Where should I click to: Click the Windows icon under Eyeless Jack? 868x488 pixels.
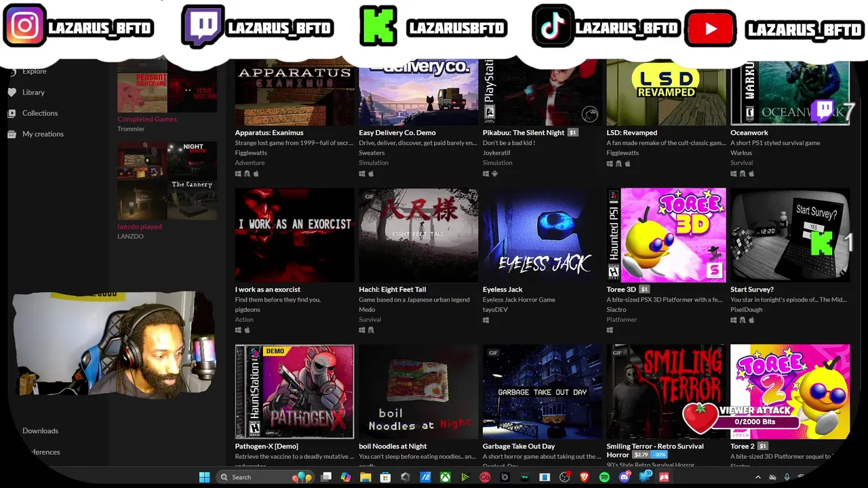click(x=486, y=320)
